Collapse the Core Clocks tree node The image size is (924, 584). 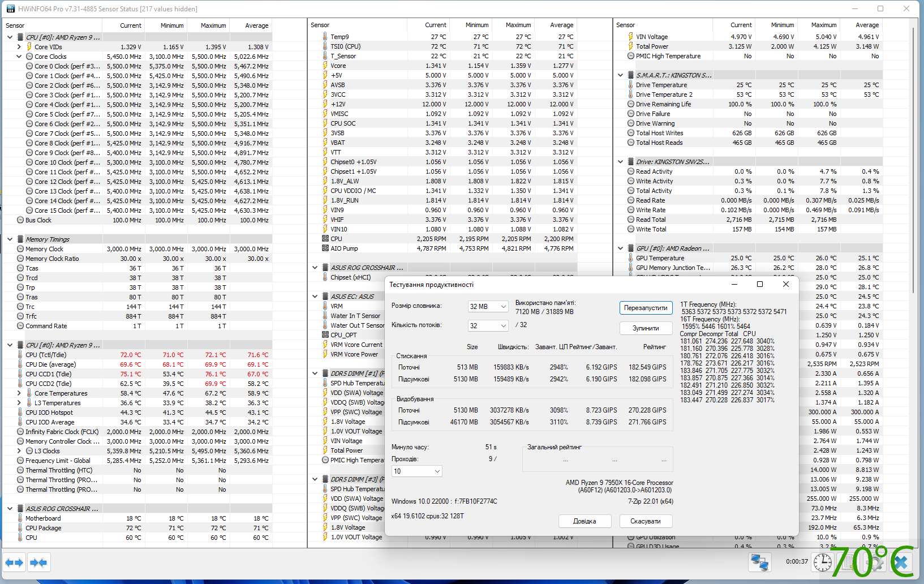click(x=19, y=57)
